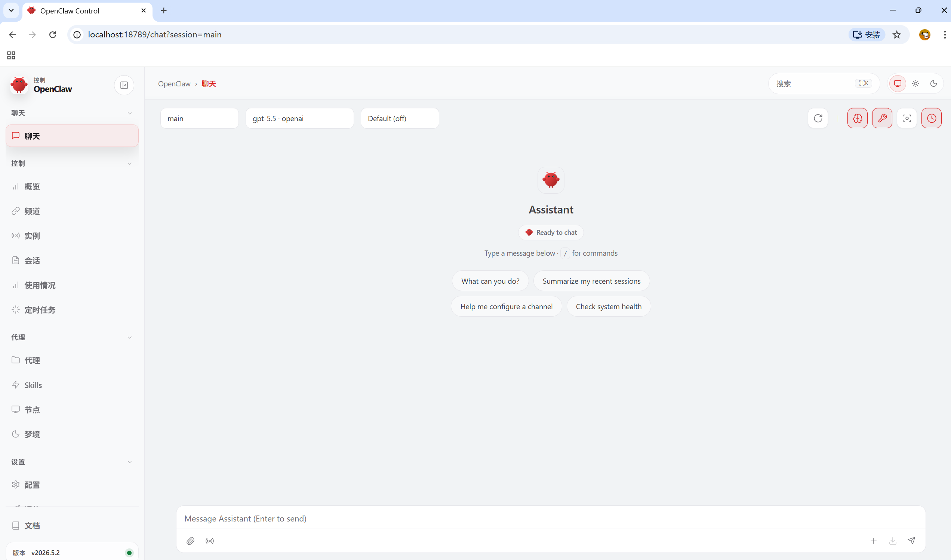The image size is (951, 560).
Task: Click 'Check system health' suggestion
Action: pyautogui.click(x=608, y=307)
